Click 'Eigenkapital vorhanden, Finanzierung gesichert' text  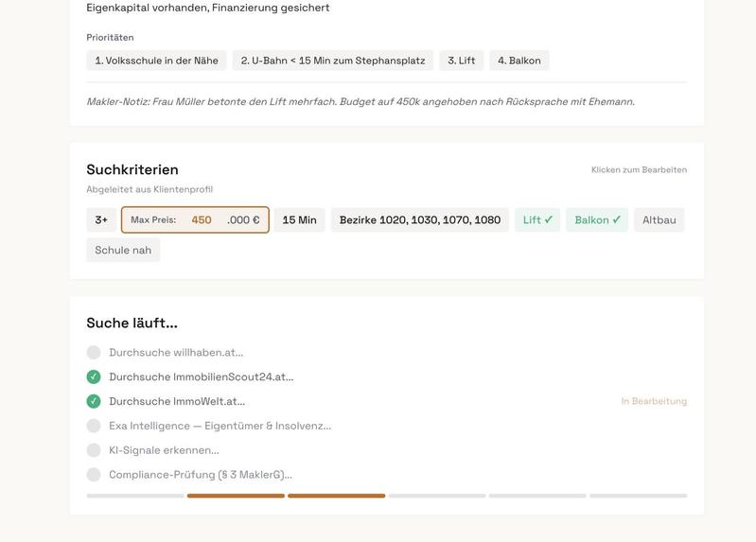pyautogui.click(x=208, y=8)
